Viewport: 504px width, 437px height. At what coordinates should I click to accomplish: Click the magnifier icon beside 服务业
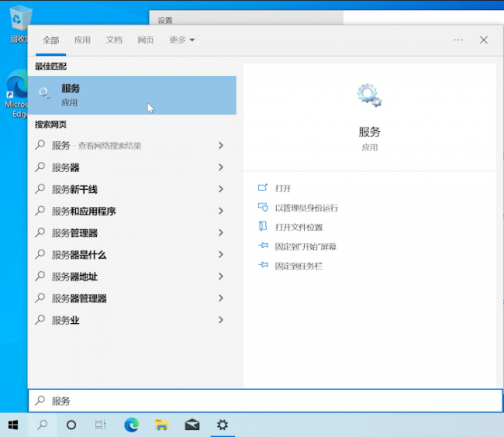40,320
